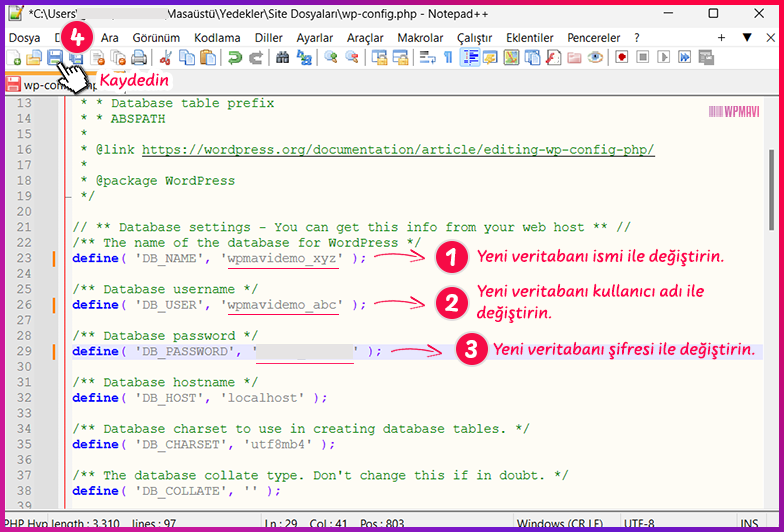Click the 'DB_COLLATE' define text
The width and height of the screenshot is (784, 532).
click(181, 491)
